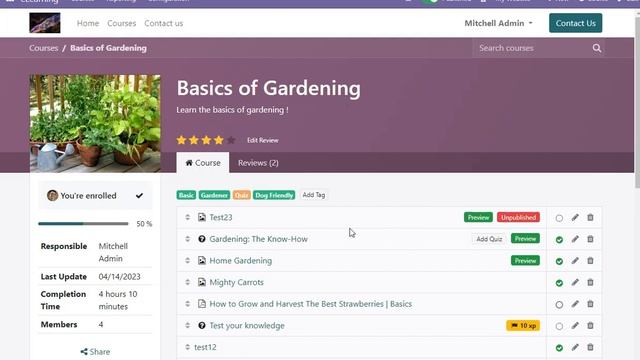Viewport: 640px width, 360px height.
Task: Open the Mitchell Admin user dropdown
Action: coord(498,23)
